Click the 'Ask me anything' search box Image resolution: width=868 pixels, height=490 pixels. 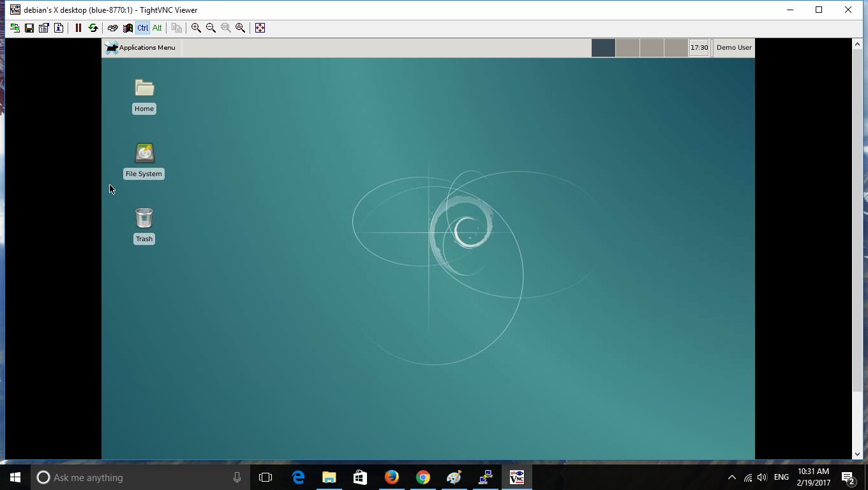click(x=139, y=477)
